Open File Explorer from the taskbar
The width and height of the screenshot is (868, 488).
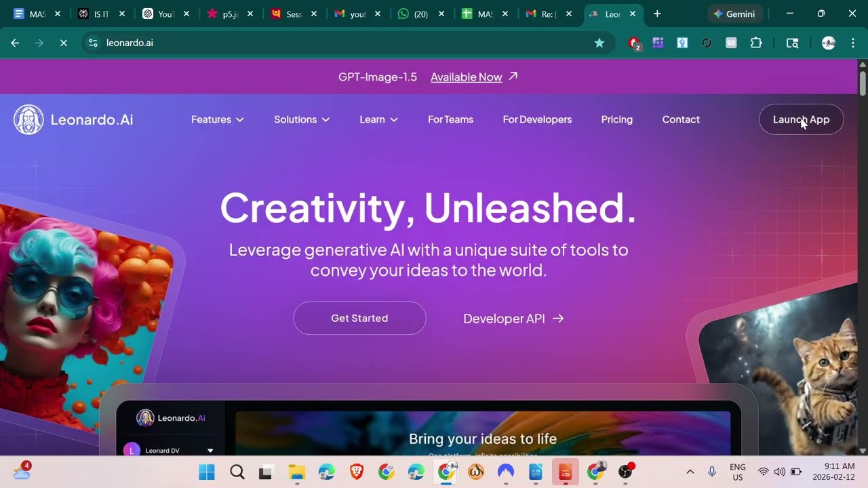click(x=296, y=472)
